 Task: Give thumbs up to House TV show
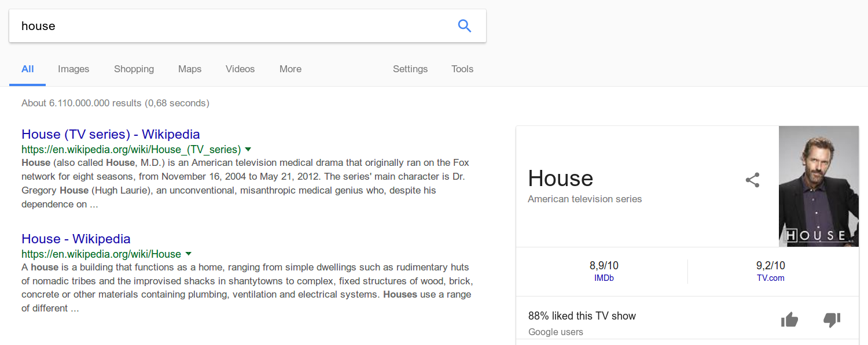coord(789,320)
